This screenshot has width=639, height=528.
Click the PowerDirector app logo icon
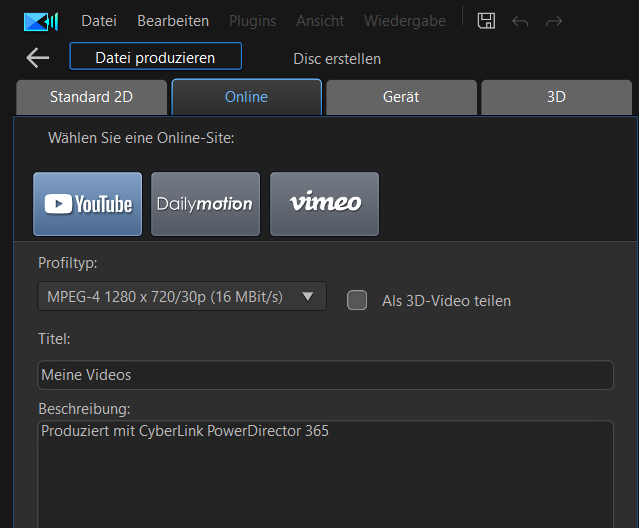[41, 22]
